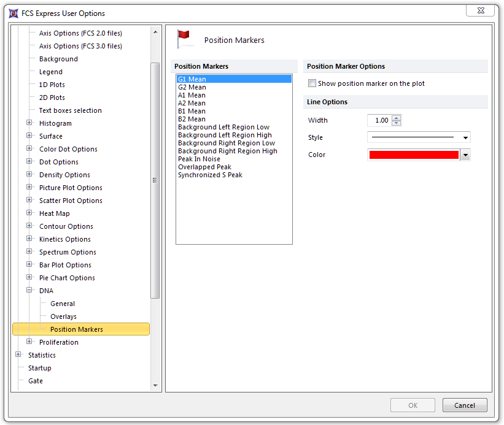
Task: Decrease line Width with down arrow
Action: coord(396,123)
